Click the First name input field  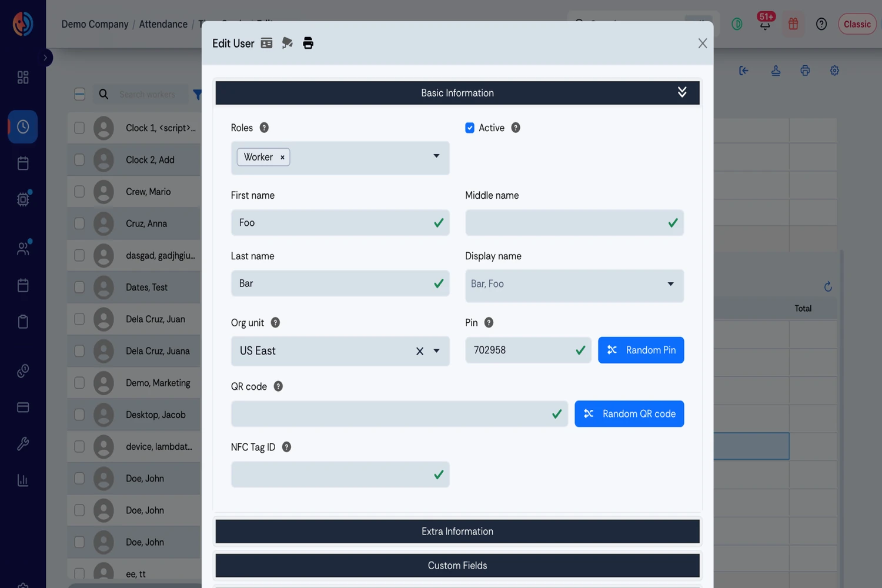pyautogui.click(x=340, y=223)
